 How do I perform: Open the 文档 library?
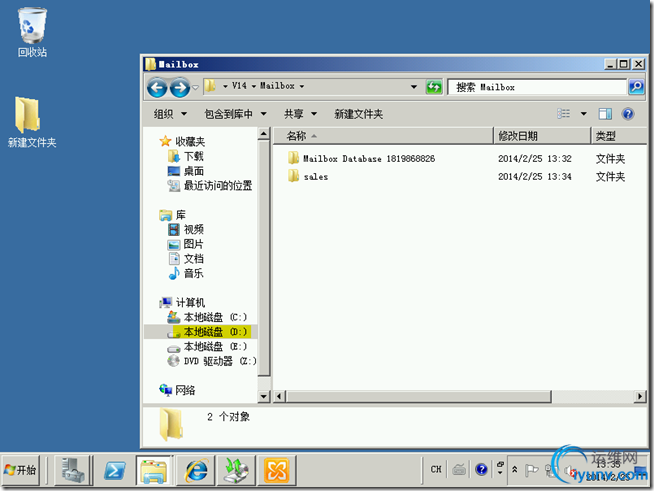186,259
